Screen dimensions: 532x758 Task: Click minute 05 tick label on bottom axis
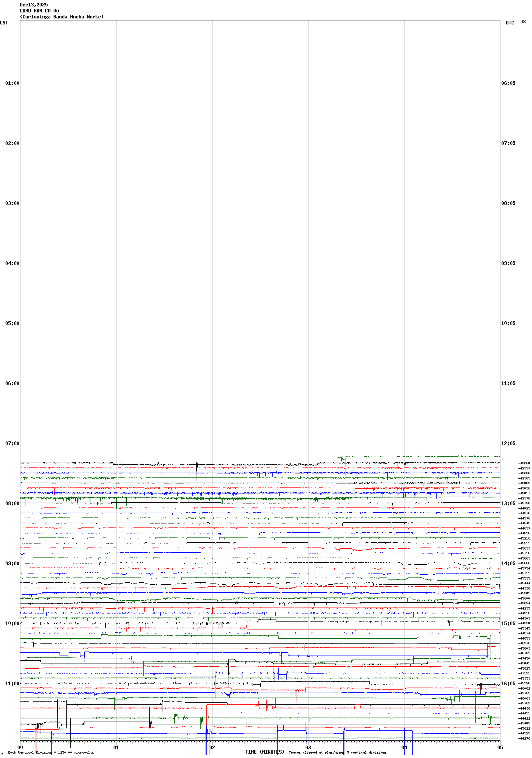click(x=500, y=747)
